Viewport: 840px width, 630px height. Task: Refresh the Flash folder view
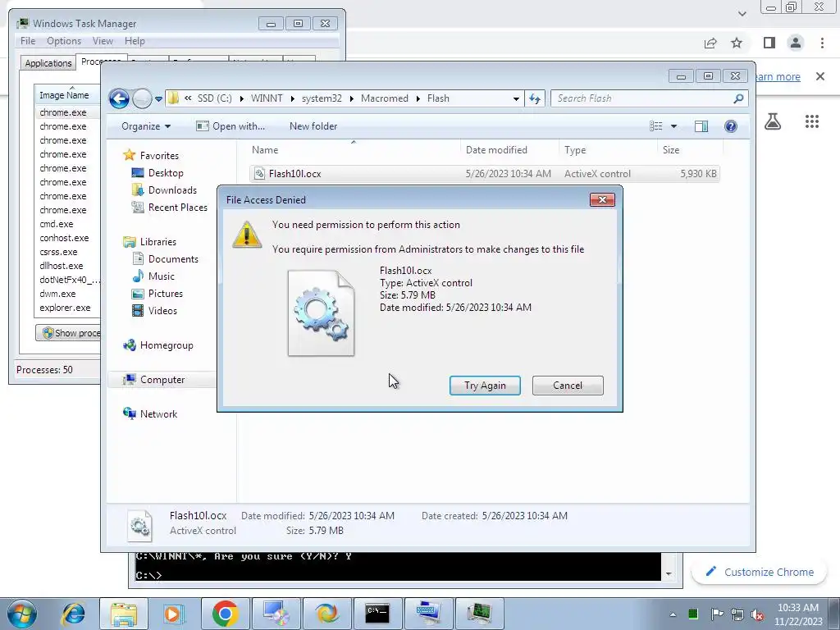[x=535, y=98]
